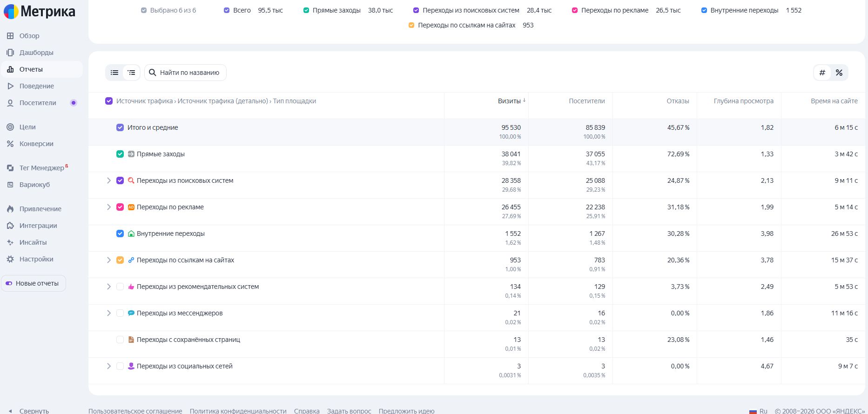Go to Конверсии in the sidebar
868x414 pixels.
point(36,144)
